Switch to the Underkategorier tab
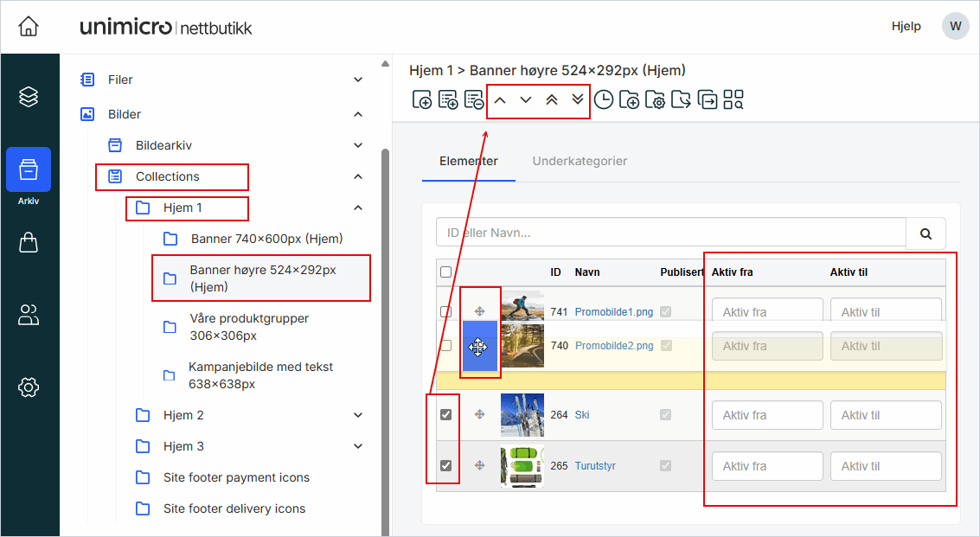 pyautogui.click(x=580, y=161)
